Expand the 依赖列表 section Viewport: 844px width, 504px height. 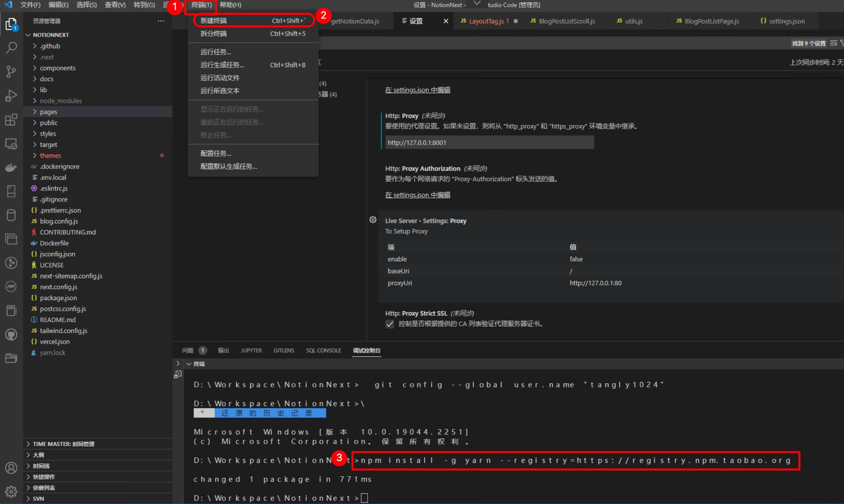(98, 488)
